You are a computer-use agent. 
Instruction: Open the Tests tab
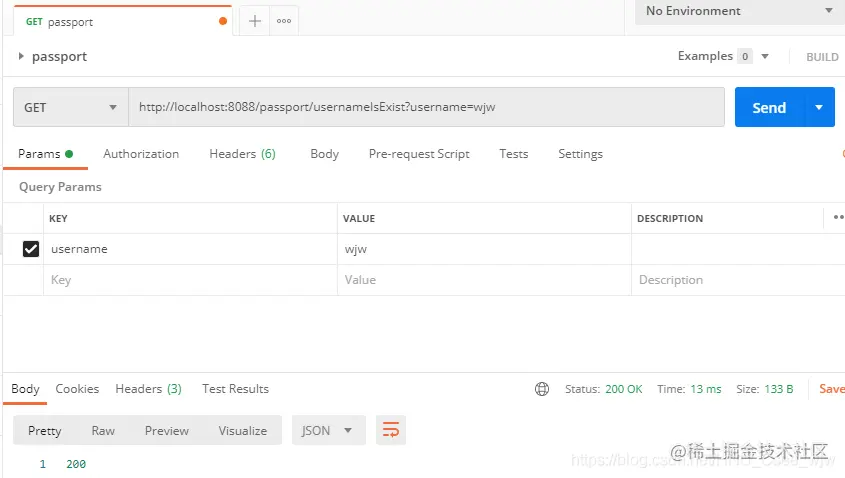(514, 154)
